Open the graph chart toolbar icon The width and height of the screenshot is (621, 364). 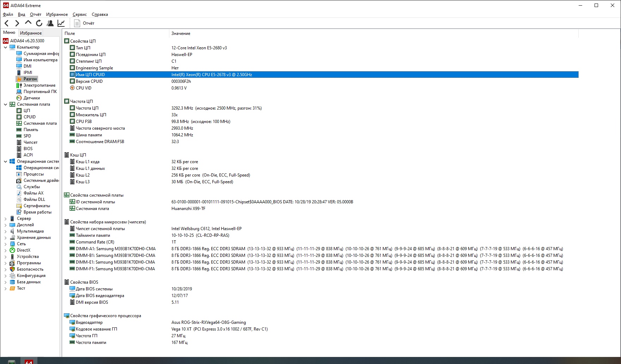click(61, 23)
